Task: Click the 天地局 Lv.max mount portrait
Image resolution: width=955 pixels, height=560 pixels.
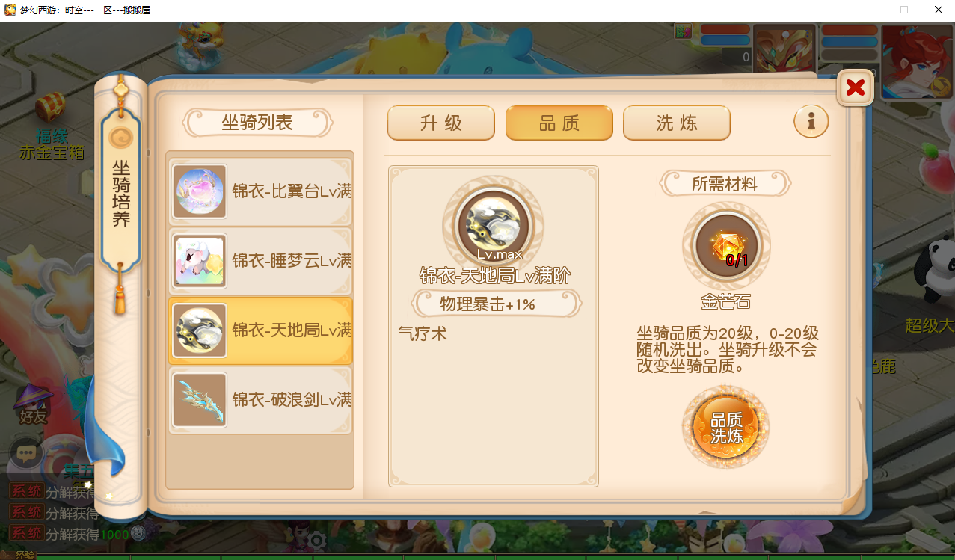Action: tap(494, 225)
